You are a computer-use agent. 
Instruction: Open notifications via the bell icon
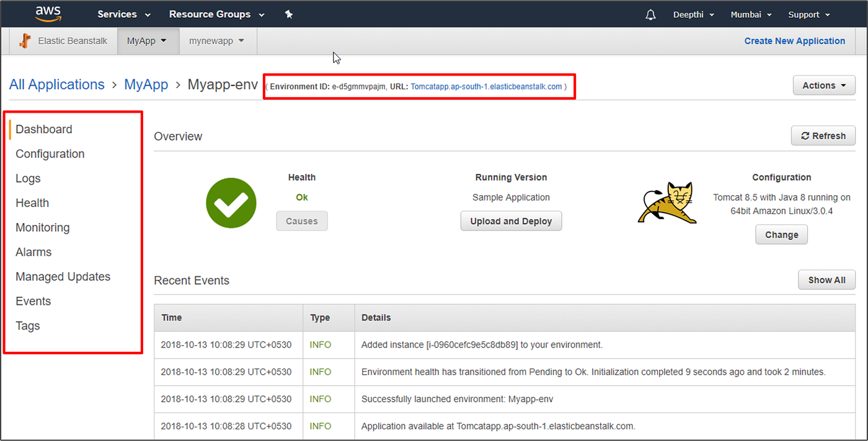(x=650, y=14)
